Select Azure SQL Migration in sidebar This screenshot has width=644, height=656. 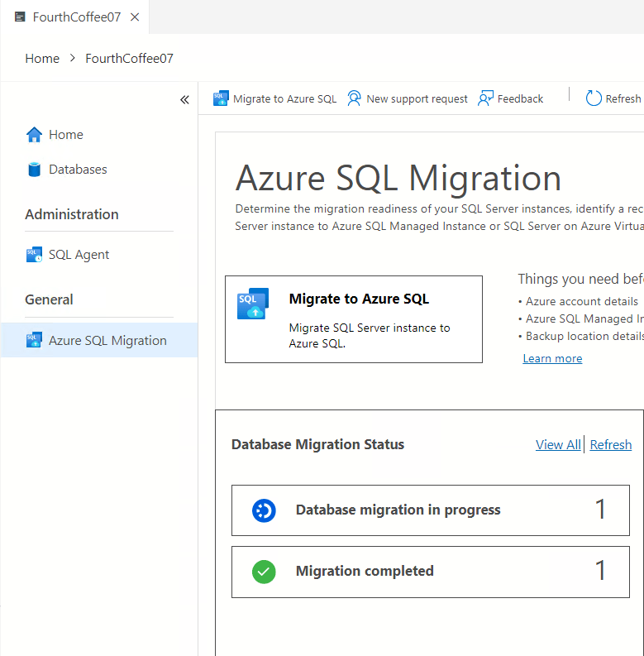[x=107, y=341]
